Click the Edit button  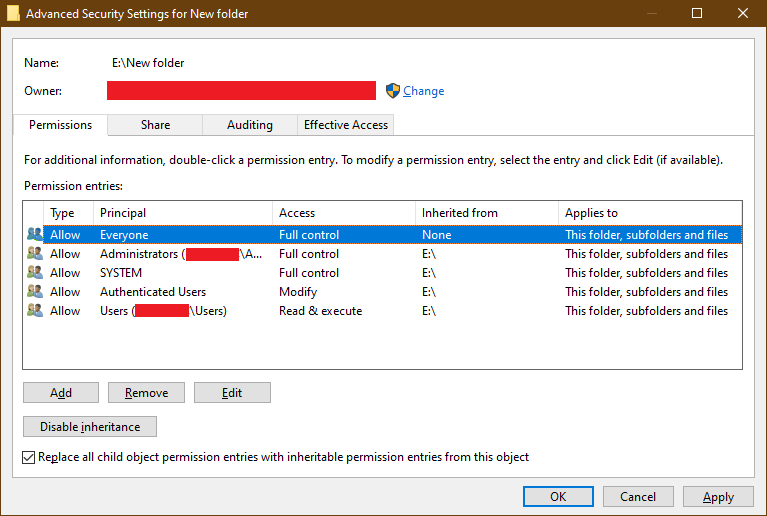(232, 393)
